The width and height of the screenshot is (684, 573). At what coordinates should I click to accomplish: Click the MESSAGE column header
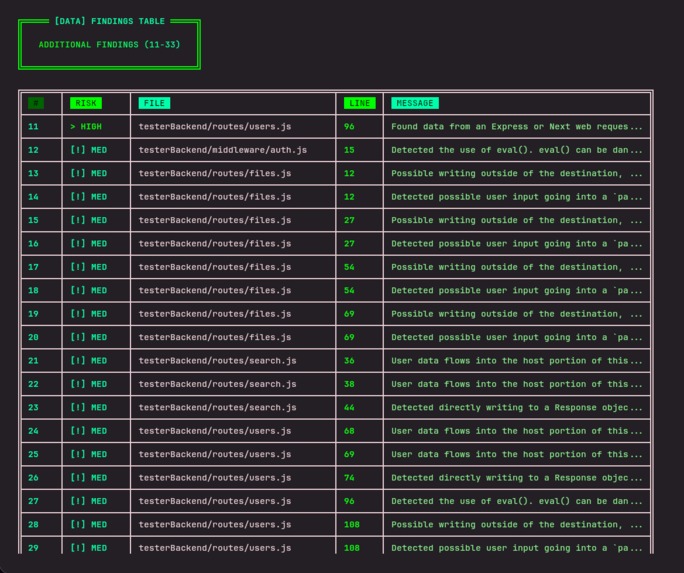(414, 103)
